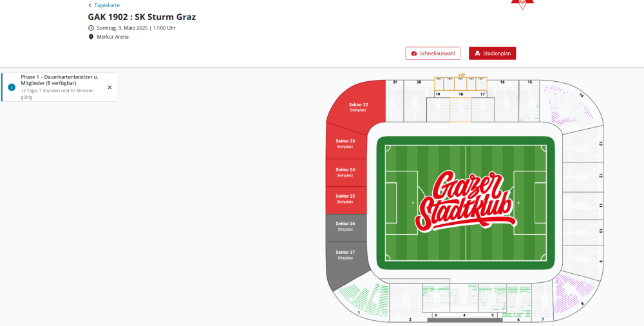Image resolution: width=644 pixels, height=326 pixels.
Task: Select Sektor 22 Stehplatz on the map
Action: click(x=358, y=106)
